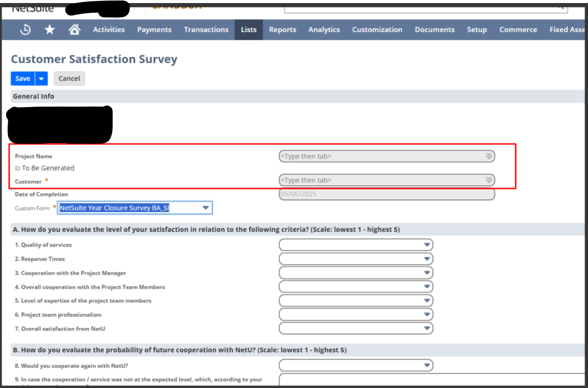This screenshot has height=388, width=588.
Task: Open the Quality of services dropdown
Action: (x=356, y=245)
